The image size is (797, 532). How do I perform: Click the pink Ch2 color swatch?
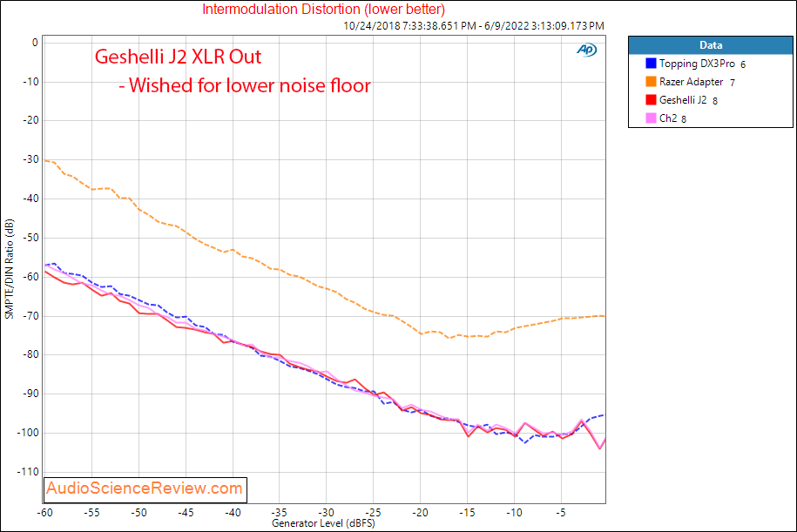tap(651, 118)
